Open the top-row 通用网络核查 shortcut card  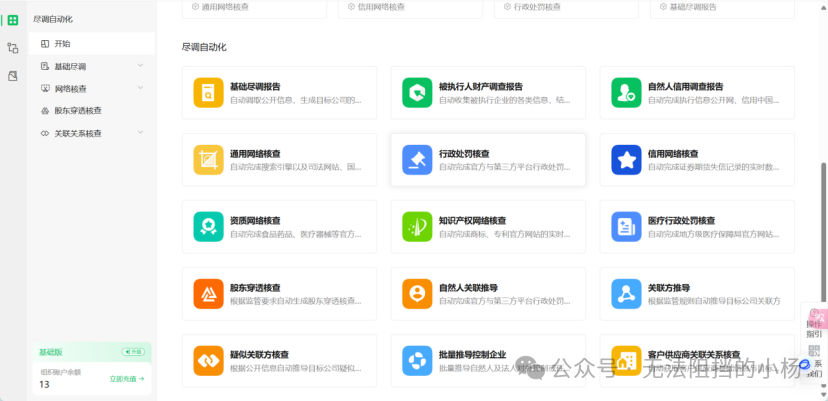254,9
